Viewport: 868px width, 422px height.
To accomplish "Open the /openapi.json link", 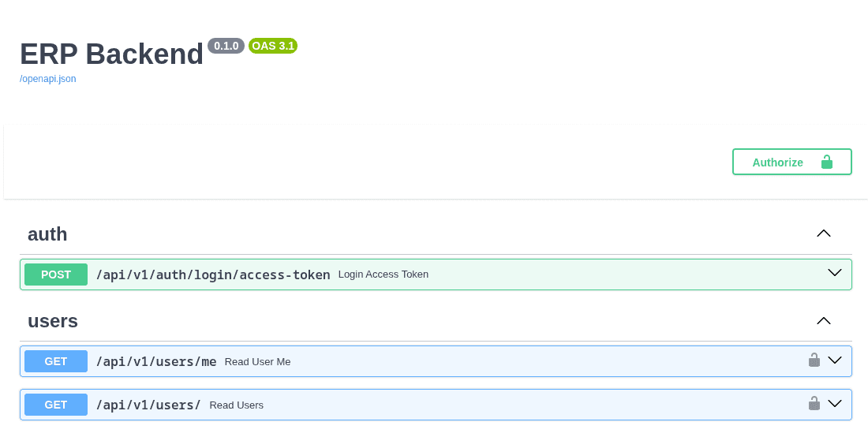I will [x=48, y=79].
